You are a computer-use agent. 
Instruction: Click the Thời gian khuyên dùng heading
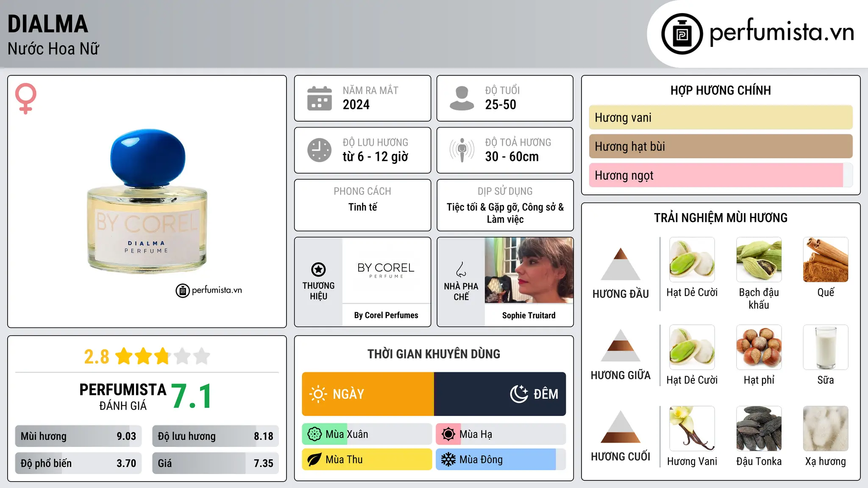(434, 354)
